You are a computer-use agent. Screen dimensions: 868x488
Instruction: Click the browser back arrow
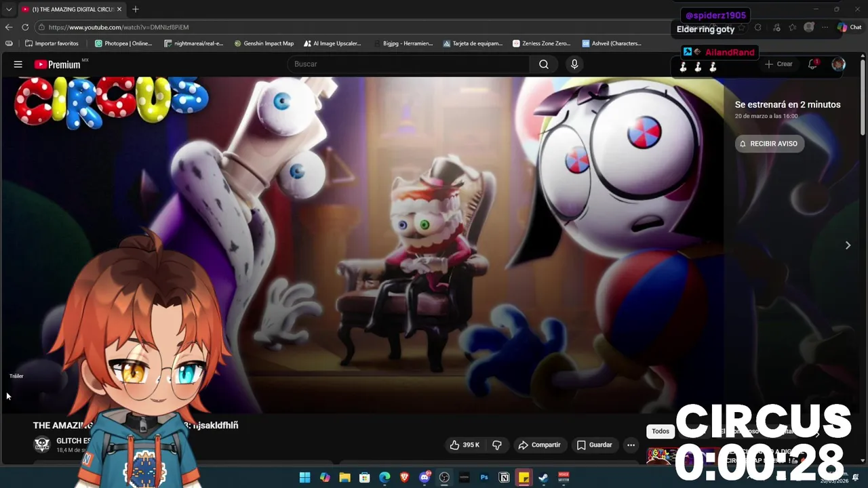pos(9,27)
